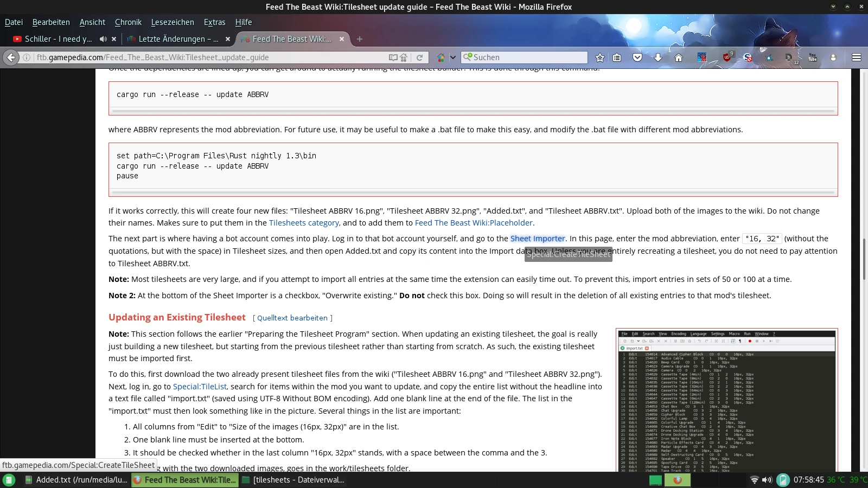Click Quelltext bearbeiten edit link
The width and height of the screenshot is (868, 488).
292,318
